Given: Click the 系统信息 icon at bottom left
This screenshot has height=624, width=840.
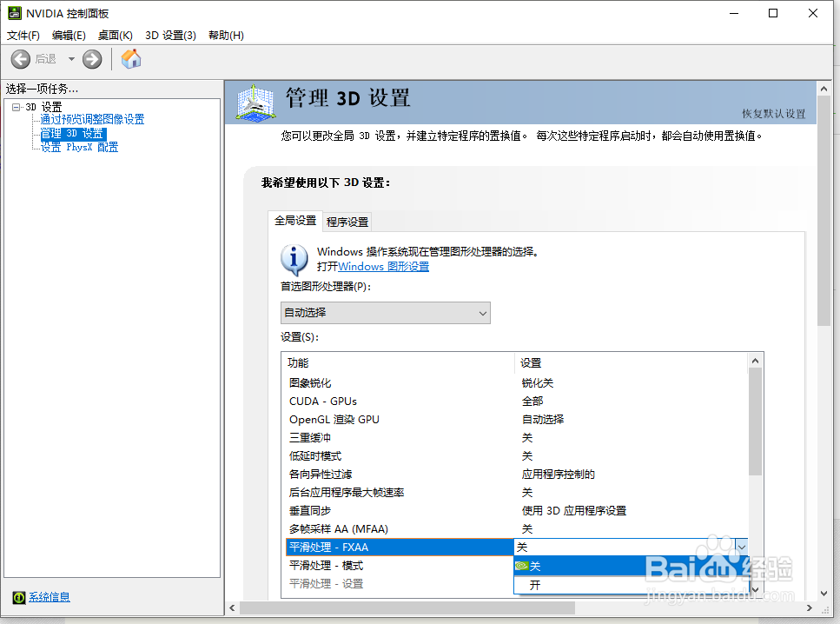Looking at the screenshot, I should pos(19,597).
